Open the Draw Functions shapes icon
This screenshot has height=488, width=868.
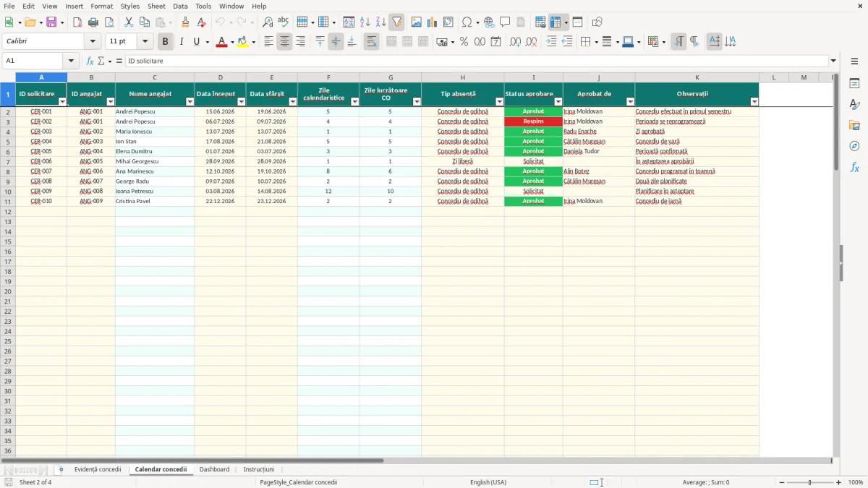tap(597, 22)
